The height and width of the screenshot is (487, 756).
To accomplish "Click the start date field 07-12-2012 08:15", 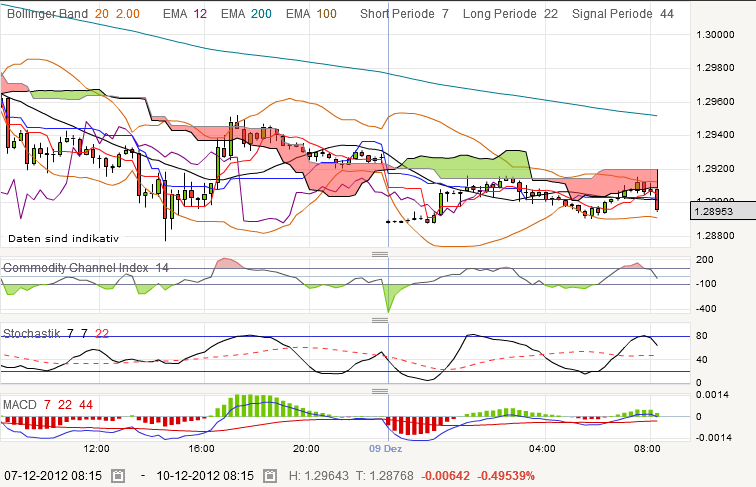I will (x=53, y=476).
